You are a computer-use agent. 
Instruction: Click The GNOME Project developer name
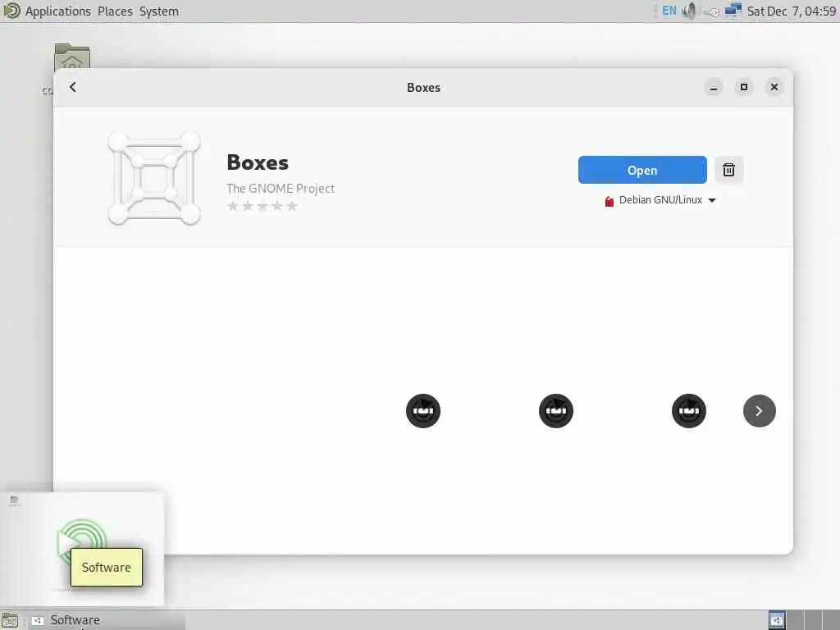click(x=281, y=188)
